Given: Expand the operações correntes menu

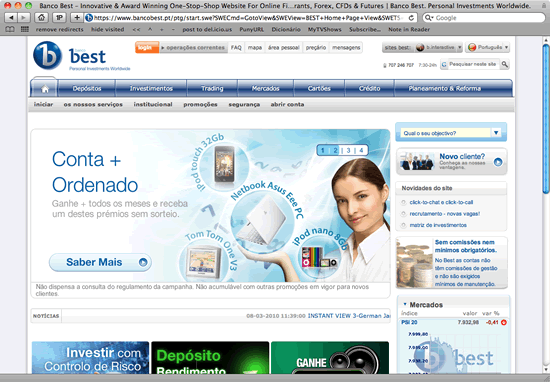Looking at the screenshot, I should click(x=192, y=48).
